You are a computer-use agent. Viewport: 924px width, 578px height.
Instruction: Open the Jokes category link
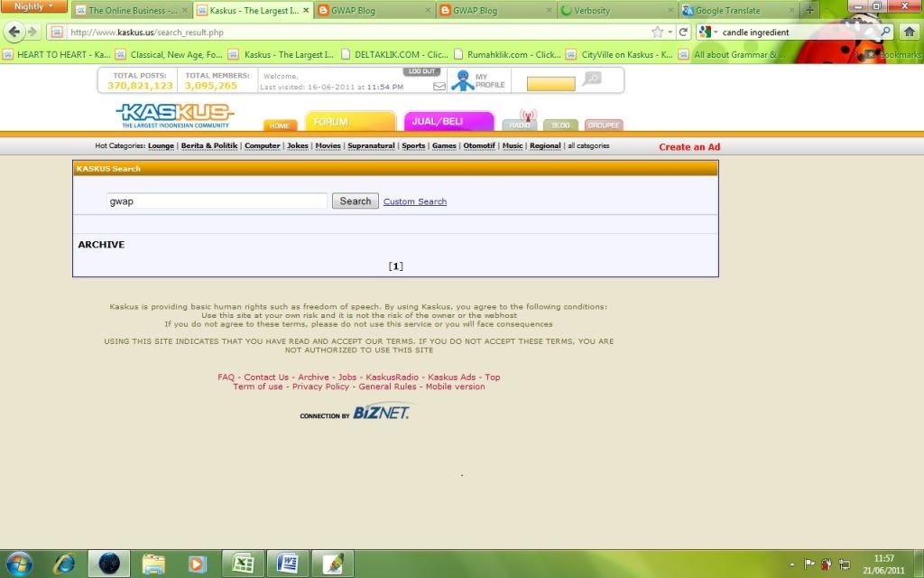point(298,145)
